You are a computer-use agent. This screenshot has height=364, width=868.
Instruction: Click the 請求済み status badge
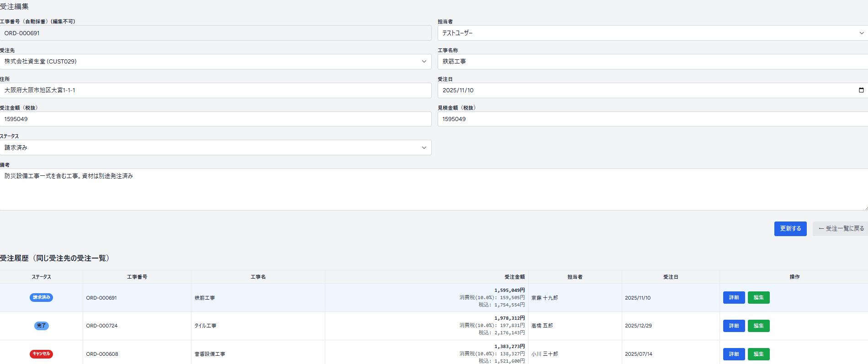(x=41, y=297)
